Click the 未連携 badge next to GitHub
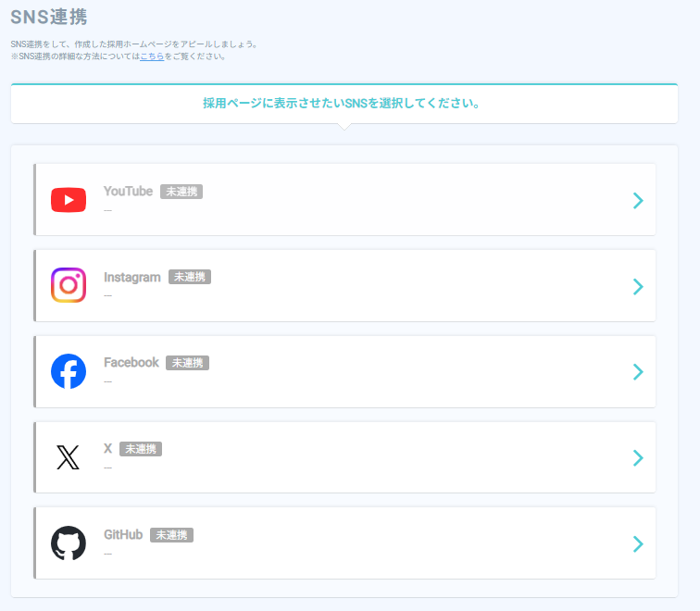Viewport: 700px width, 611px height. (171, 535)
